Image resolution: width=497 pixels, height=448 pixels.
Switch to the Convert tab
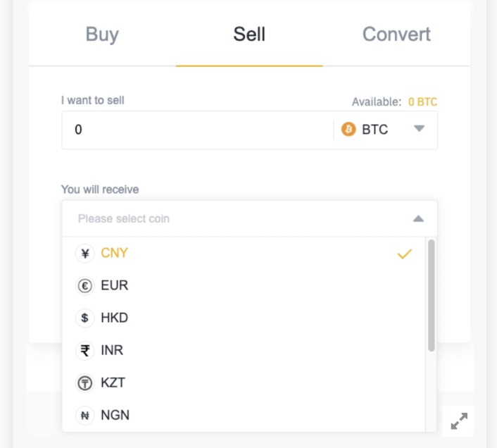point(396,35)
